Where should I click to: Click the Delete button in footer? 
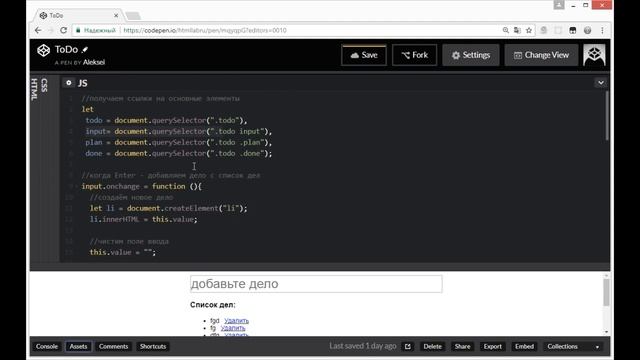(432, 347)
